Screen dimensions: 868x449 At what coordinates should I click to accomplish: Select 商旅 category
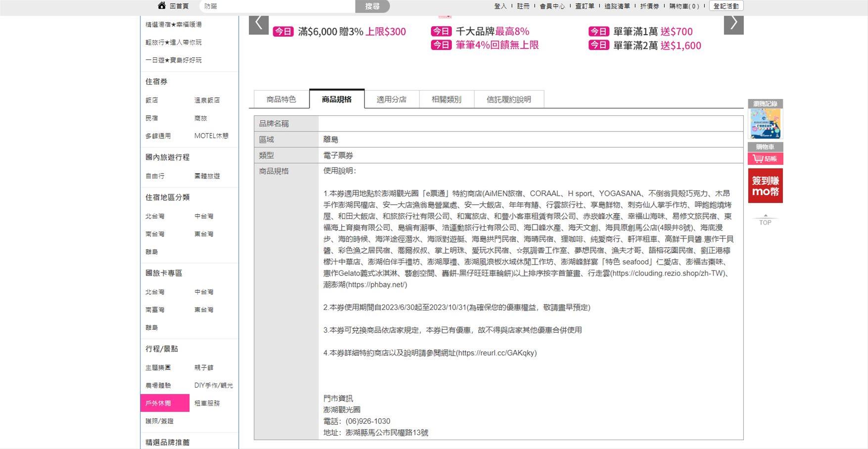(201, 118)
